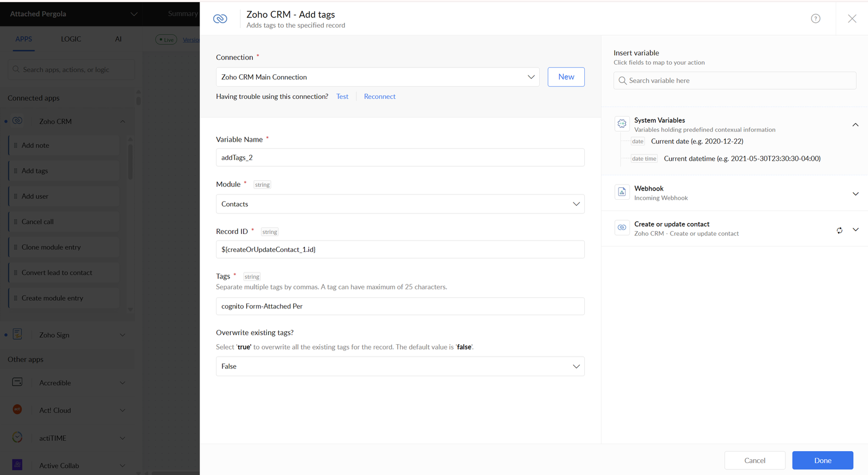The width and height of the screenshot is (868, 475).
Task: Close the Add tags dialog
Action: [852, 18]
